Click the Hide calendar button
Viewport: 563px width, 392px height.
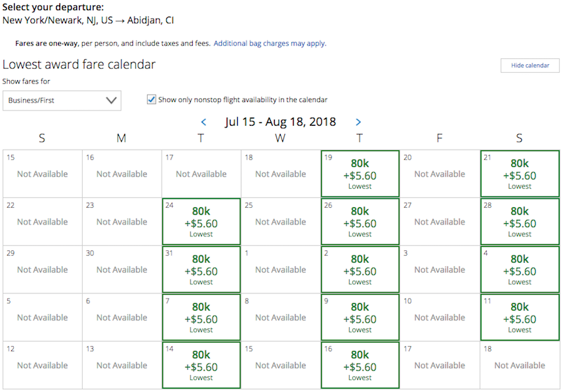click(x=530, y=66)
